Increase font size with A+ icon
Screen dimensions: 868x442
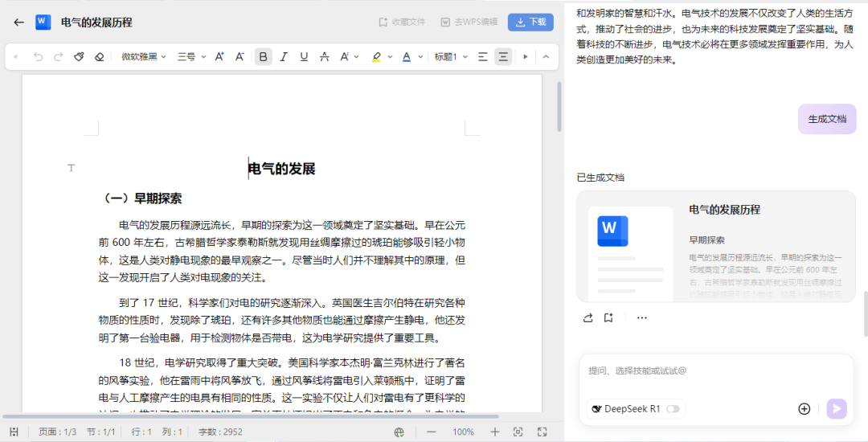(x=219, y=56)
